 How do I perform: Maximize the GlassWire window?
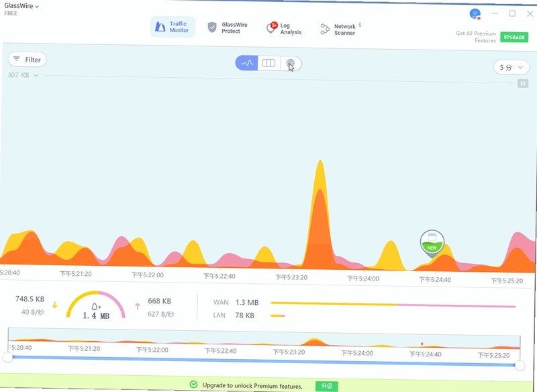[x=512, y=13]
